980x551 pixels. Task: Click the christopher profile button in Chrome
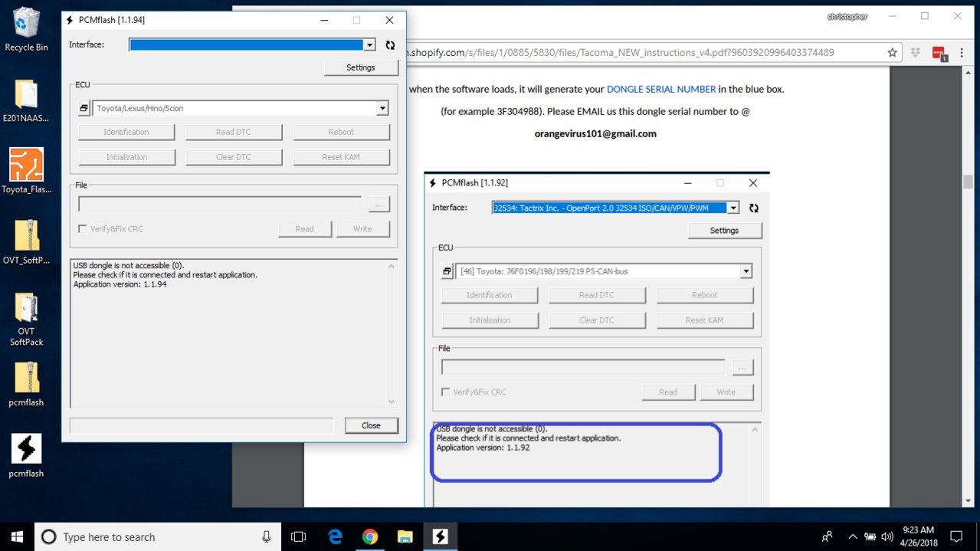click(x=847, y=17)
